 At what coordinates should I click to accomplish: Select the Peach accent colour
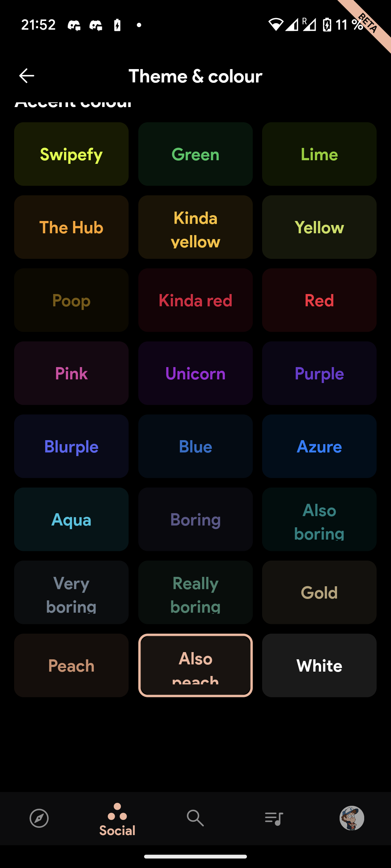pyautogui.click(x=71, y=665)
